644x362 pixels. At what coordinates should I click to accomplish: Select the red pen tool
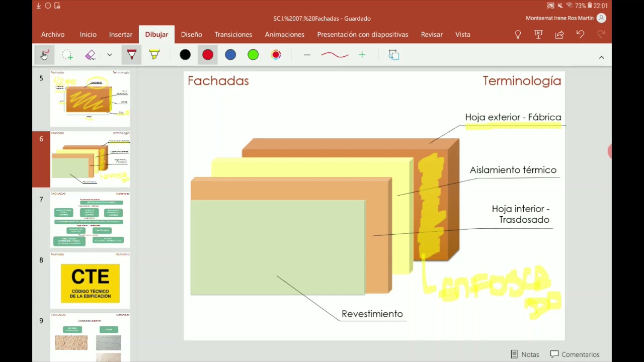point(131,55)
